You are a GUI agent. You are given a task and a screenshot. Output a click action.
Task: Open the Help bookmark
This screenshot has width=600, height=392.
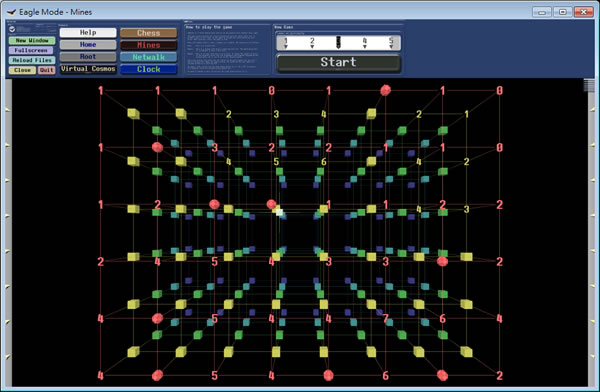(x=88, y=33)
